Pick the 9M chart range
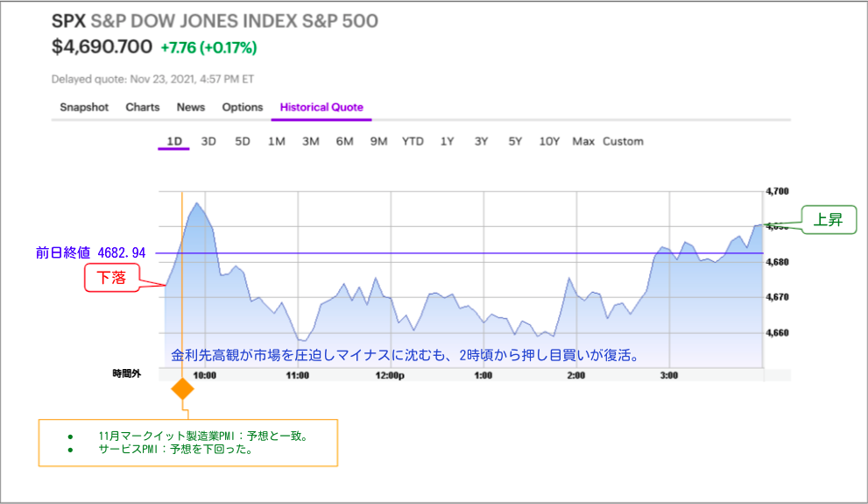 tap(378, 141)
